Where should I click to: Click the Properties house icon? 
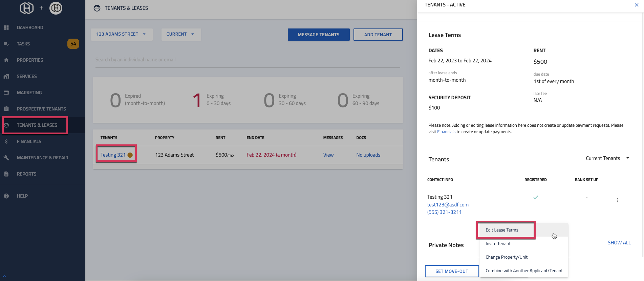6,60
